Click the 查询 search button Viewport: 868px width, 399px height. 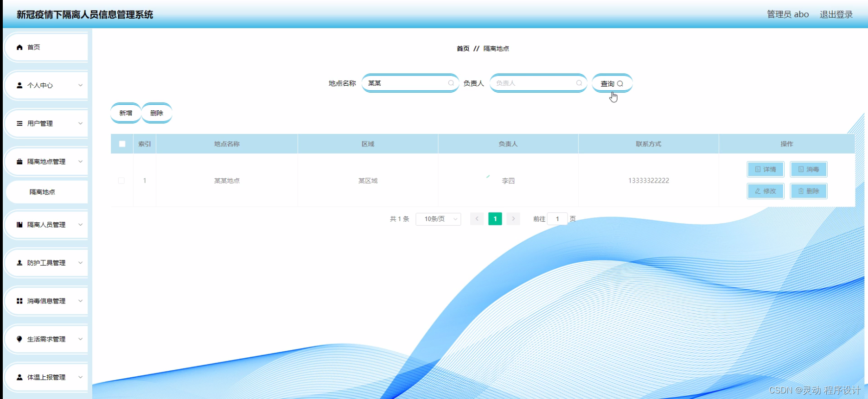click(612, 83)
